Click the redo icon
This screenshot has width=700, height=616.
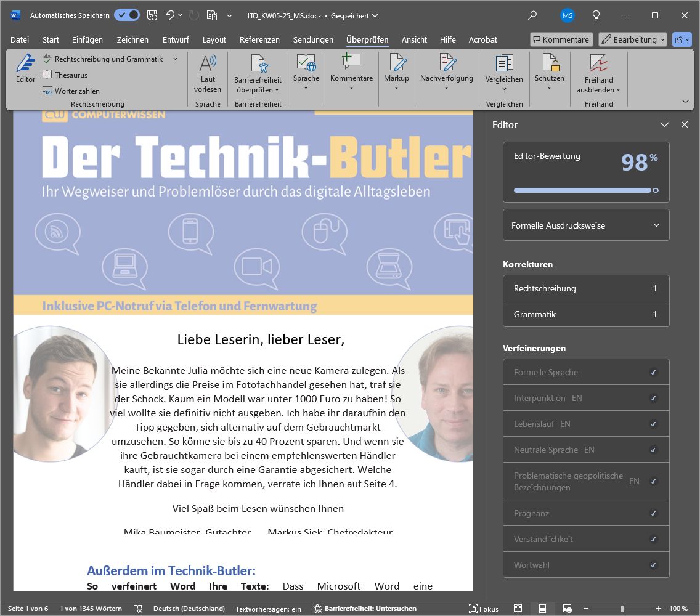click(193, 15)
